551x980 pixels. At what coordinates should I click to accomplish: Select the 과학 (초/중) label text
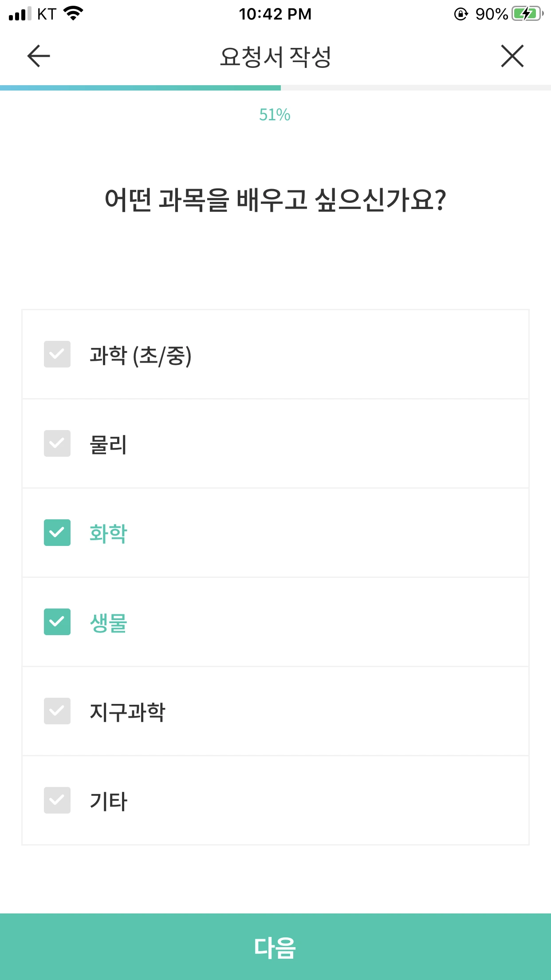(141, 356)
